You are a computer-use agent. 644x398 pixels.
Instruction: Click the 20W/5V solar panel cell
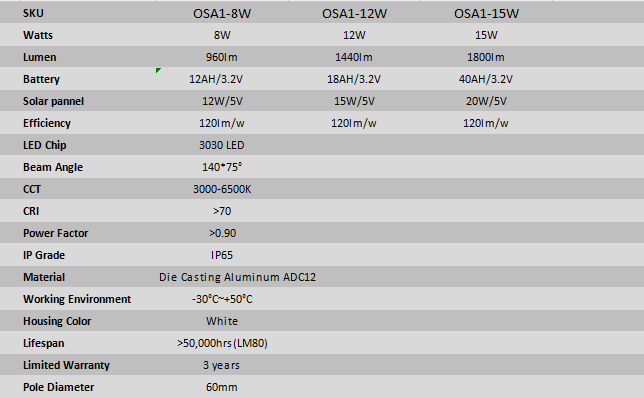486,101
